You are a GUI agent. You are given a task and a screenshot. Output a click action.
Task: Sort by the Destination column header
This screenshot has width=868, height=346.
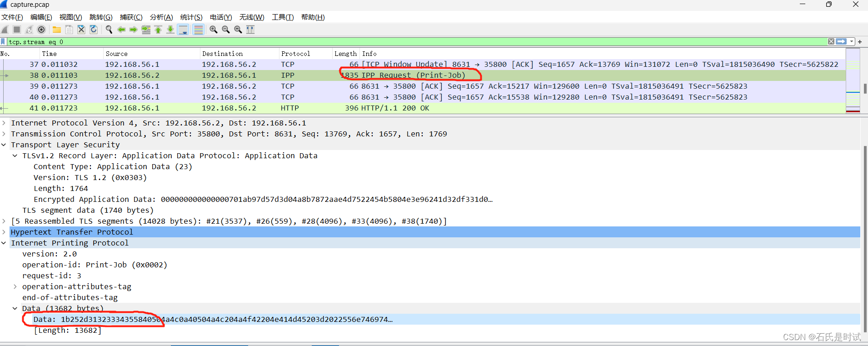pyautogui.click(x=239, y=54)
